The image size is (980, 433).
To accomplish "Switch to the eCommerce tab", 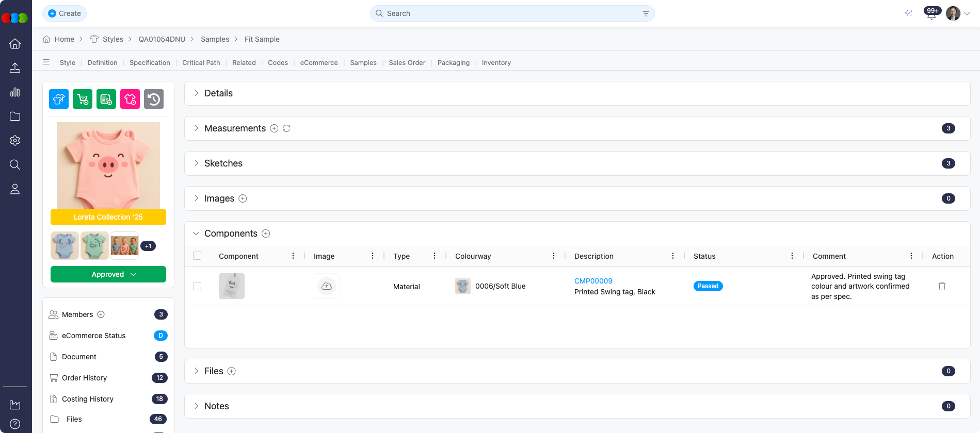I will coord(319,62).
